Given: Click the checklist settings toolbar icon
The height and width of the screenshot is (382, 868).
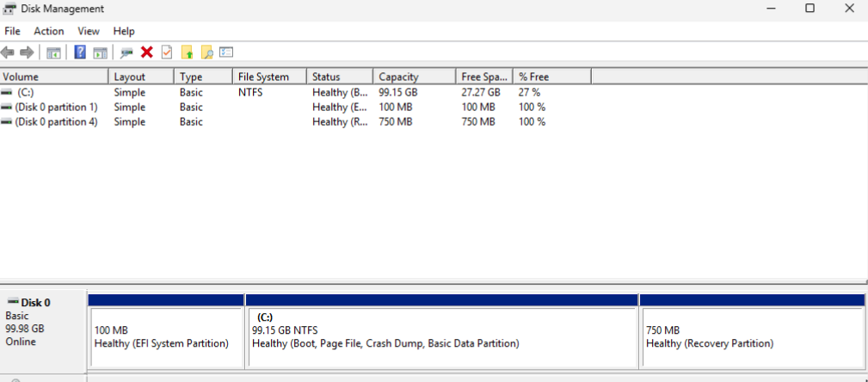Looking at the screenshot, I should pyautogui.click(x=226, y=52).
